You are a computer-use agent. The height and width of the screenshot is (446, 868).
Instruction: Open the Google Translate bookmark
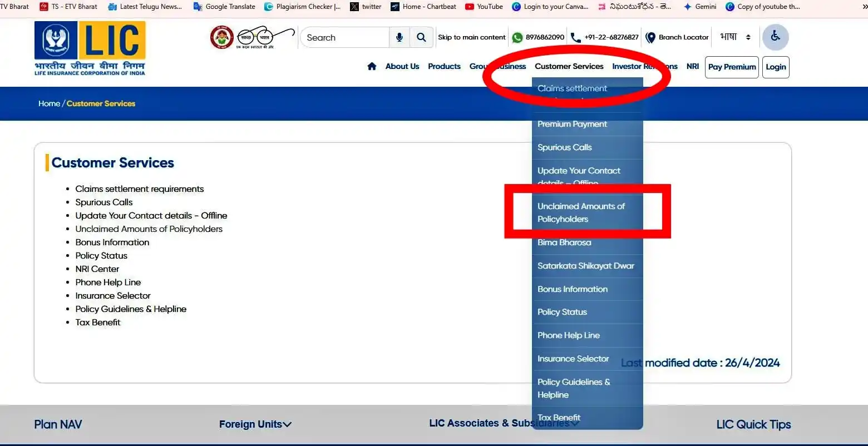pos(224,7)
